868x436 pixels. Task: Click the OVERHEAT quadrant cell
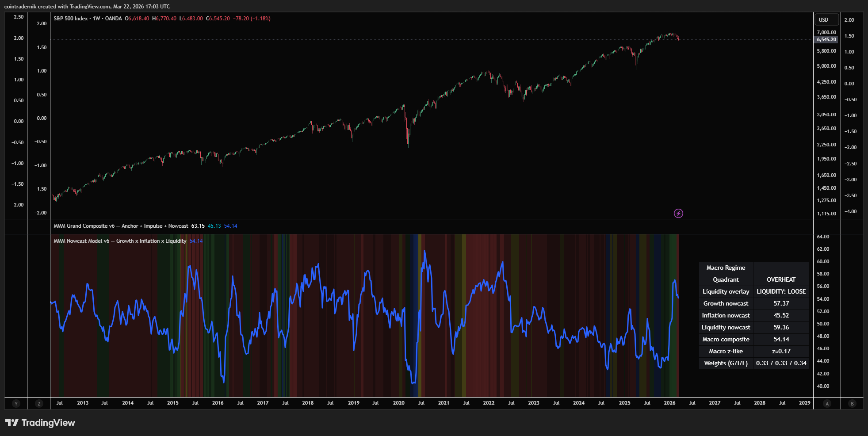(x=780, y=279)
